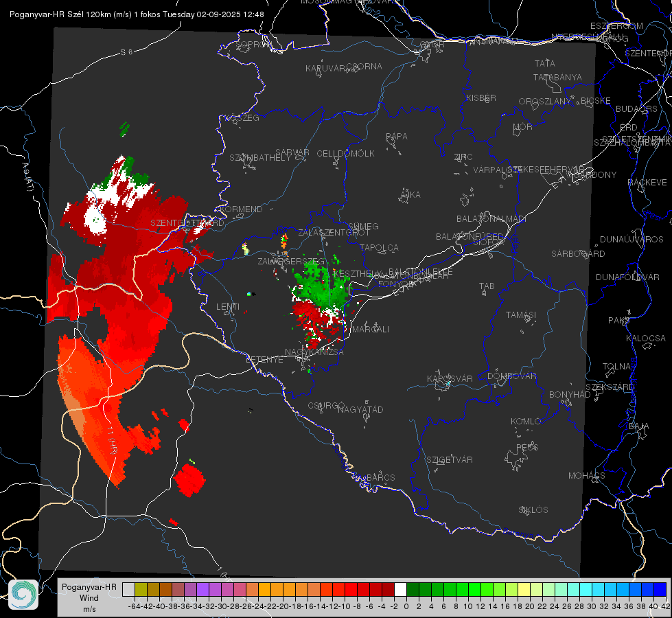The image size is (672, 618).
Task: Click the PAKS city label
Action: coord(619,321)
